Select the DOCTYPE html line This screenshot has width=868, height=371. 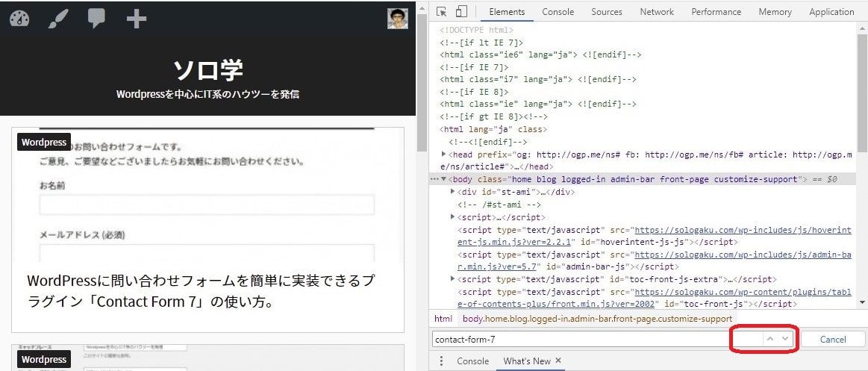tap(477, 30)
